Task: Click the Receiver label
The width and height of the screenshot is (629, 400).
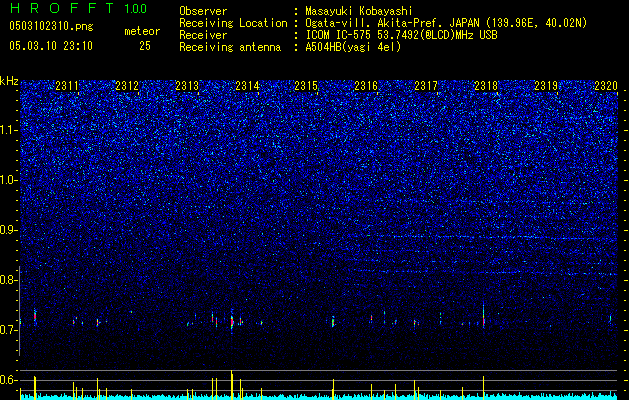Action: [203, 35]
